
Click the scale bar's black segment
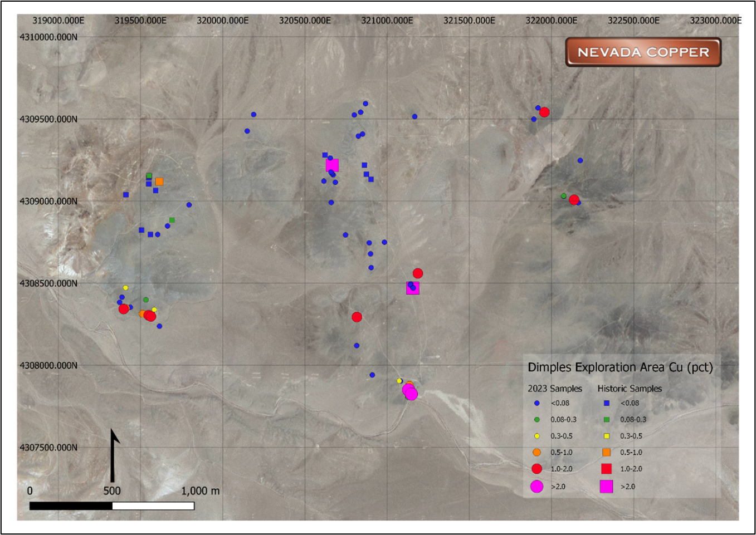pyautogui.click(x=71, y=506)
